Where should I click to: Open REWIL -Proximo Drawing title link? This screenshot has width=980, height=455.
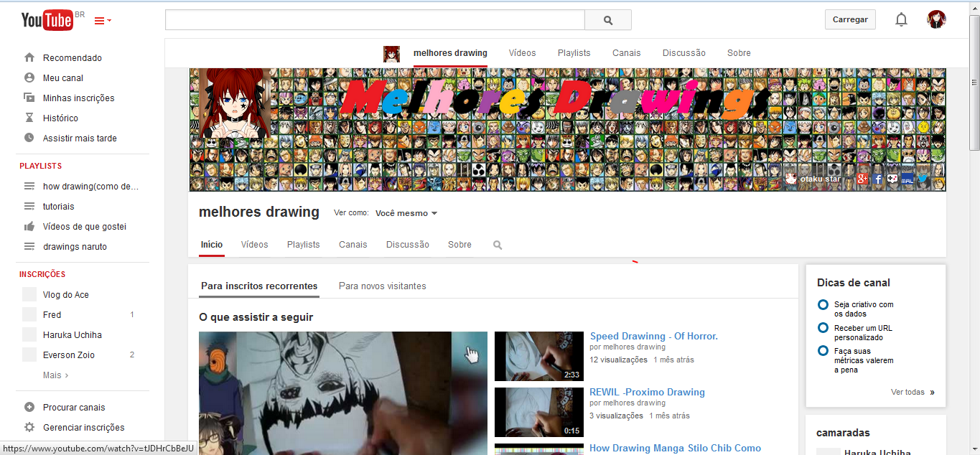pos(648,392)
